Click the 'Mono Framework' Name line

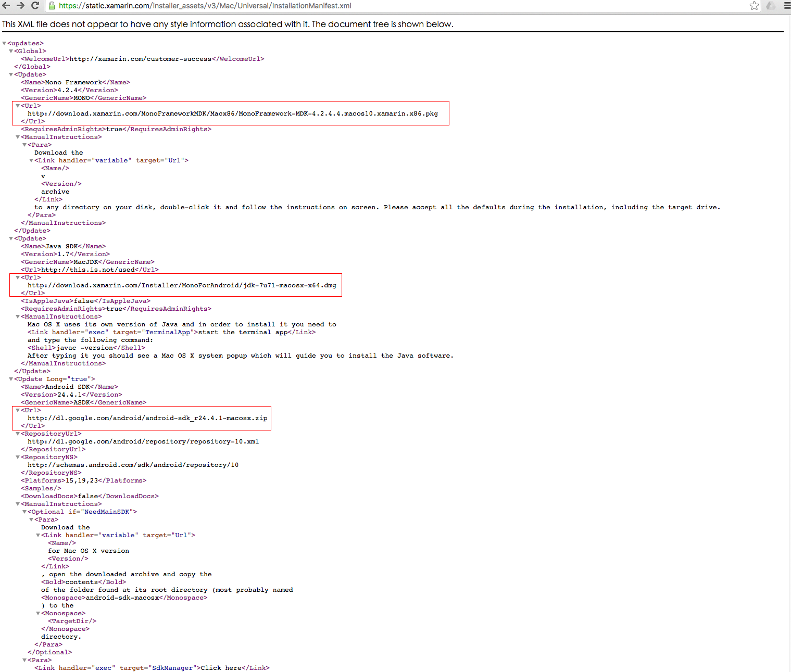(76, 83)
